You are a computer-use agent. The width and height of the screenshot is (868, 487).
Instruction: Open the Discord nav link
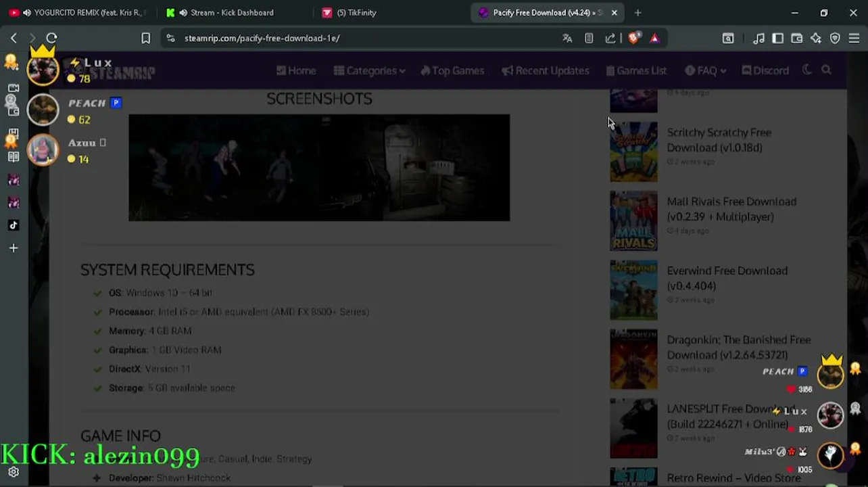click(x=765, y=70)
